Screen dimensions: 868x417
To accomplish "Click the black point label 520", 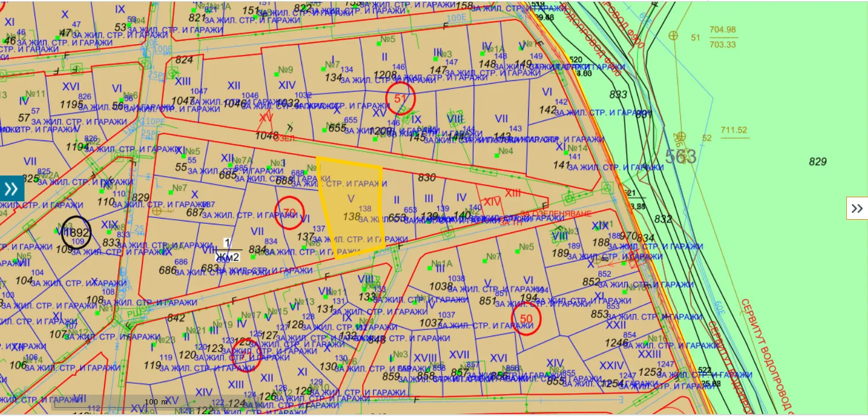I will click(x=576, y=60).
